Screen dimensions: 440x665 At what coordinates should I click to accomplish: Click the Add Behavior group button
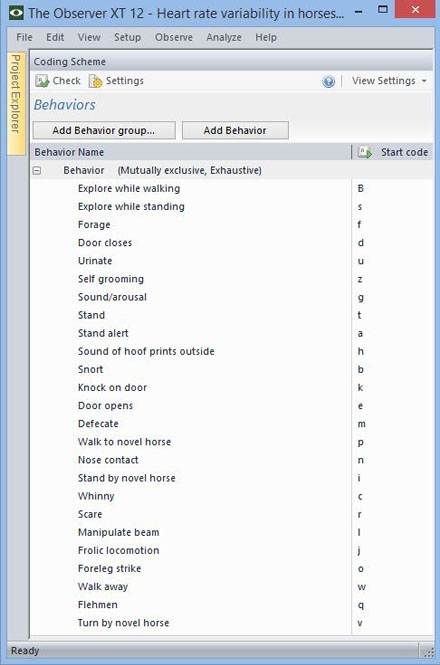coord(104,130)
